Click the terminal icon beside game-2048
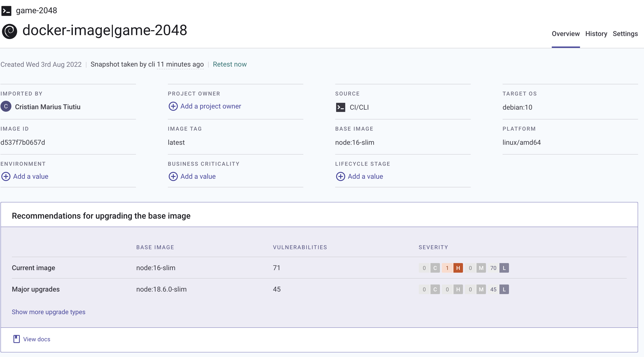Screen dimensions: 644x357 (x=6, y=11)
